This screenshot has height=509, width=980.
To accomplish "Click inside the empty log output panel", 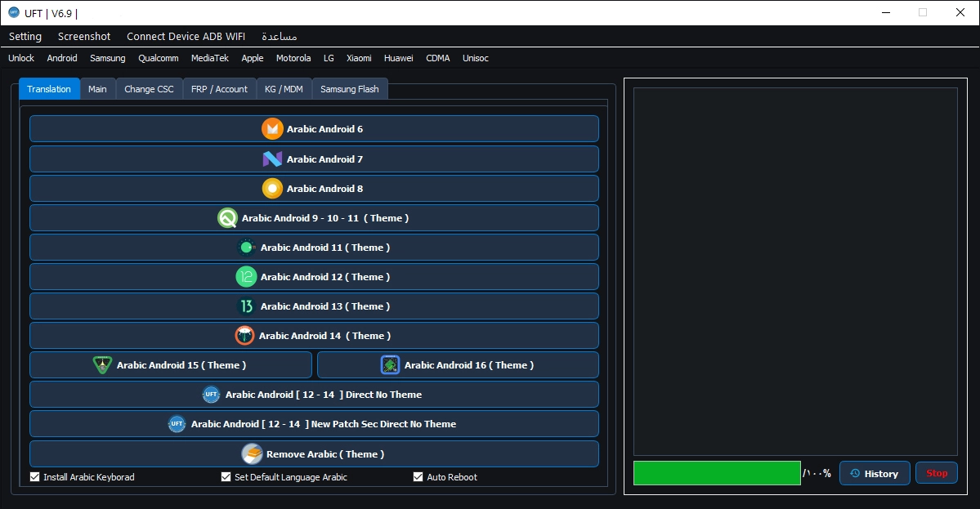I will (795, 271).
